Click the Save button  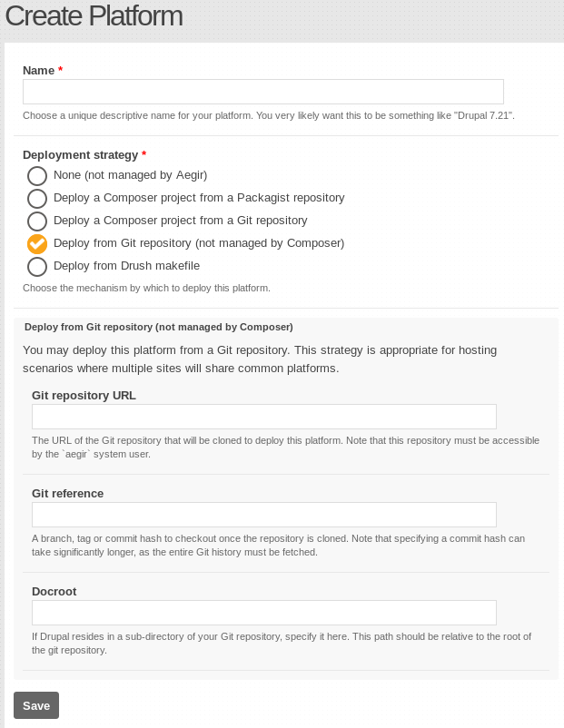(36, 705)
